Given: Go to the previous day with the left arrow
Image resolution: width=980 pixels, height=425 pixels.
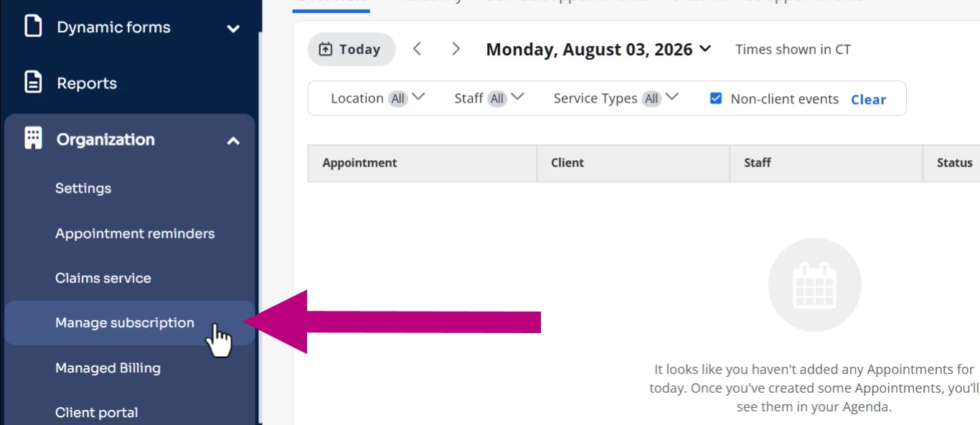Looking at the screenshot, I should coord(417,49).
